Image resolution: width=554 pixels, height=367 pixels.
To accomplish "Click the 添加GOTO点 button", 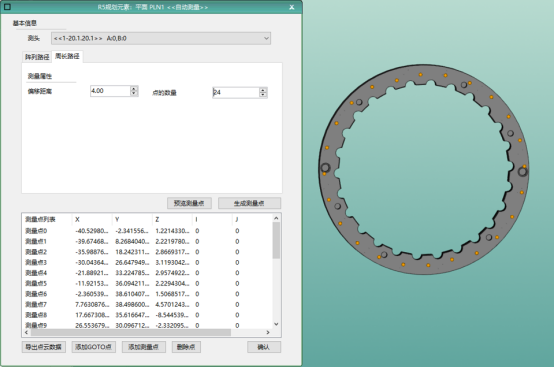I will point(94,347).
